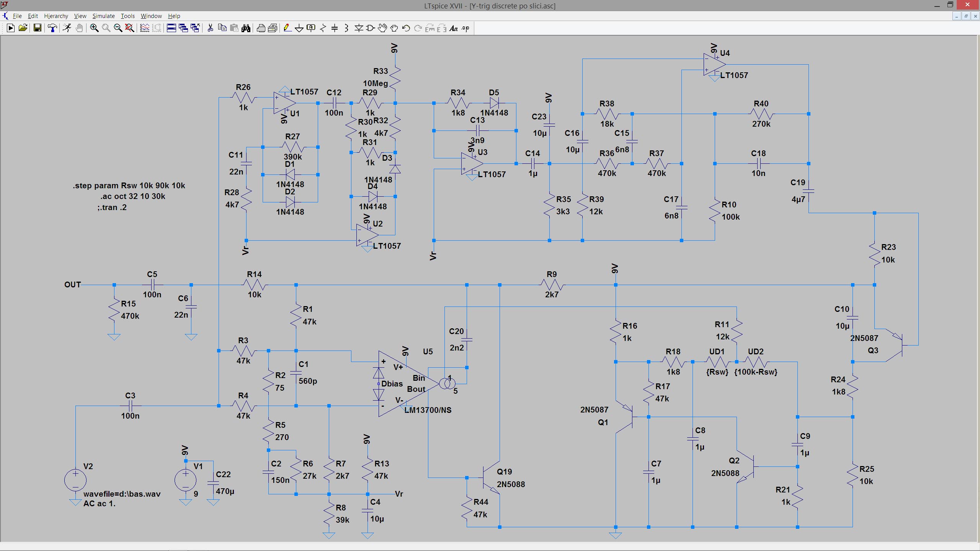Click the Zoom In magnifier icon
The image size is (980, 551).
pos(94,28)
